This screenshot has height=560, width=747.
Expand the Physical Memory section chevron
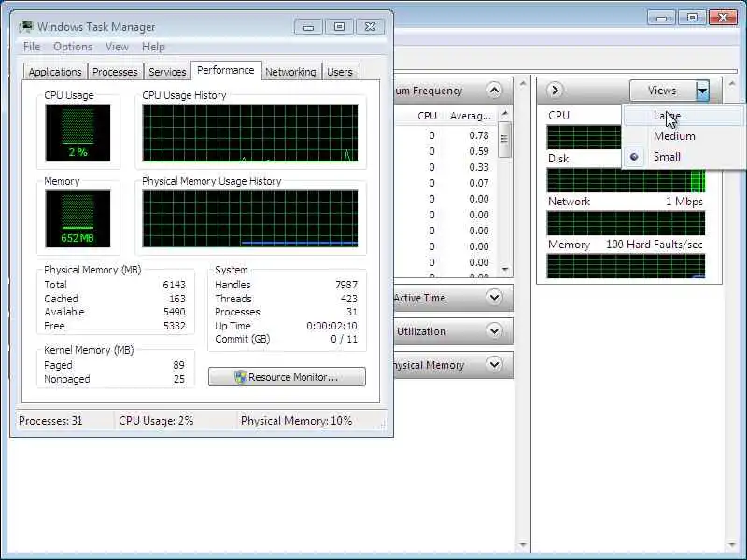(495, 365)
